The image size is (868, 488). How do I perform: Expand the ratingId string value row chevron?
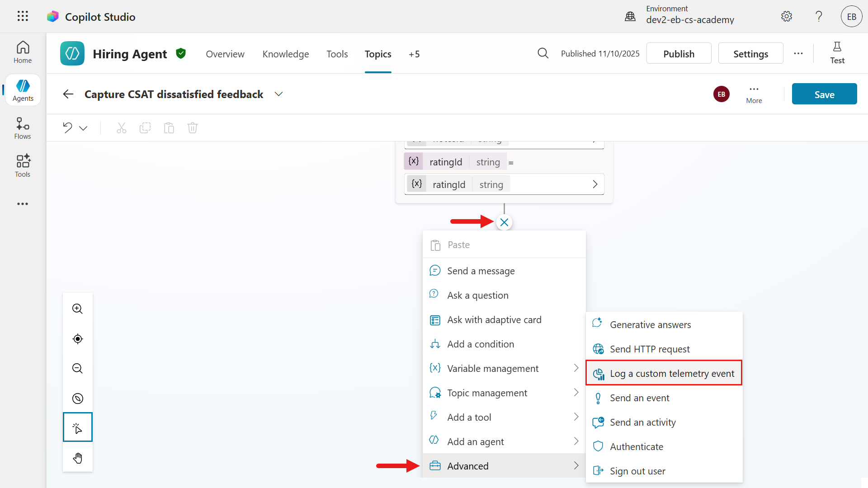point(594,184)
